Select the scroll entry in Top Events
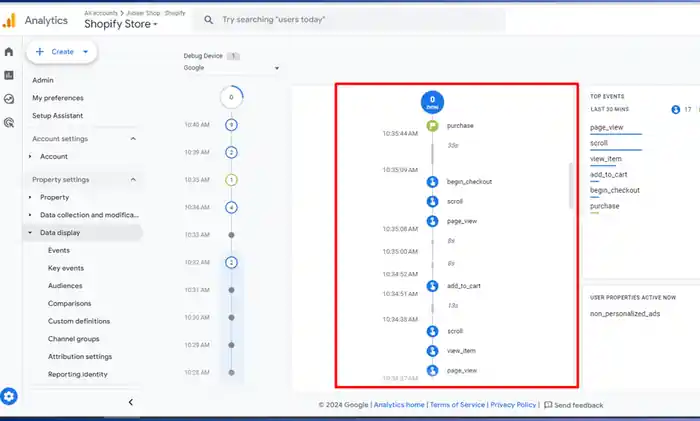Viewport: 700px width, 421px height. tap(599, 143)
